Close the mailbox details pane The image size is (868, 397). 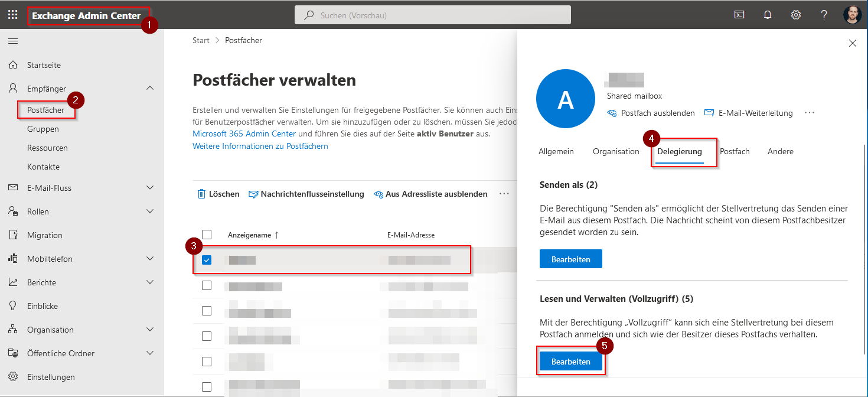click(x=852, y=43)
